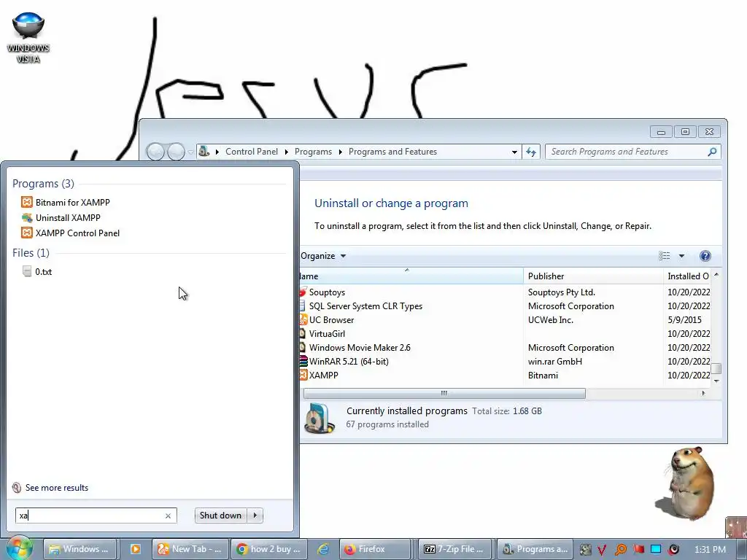
Task: Refresh the Programs and Features list
Action: (531, 152)
